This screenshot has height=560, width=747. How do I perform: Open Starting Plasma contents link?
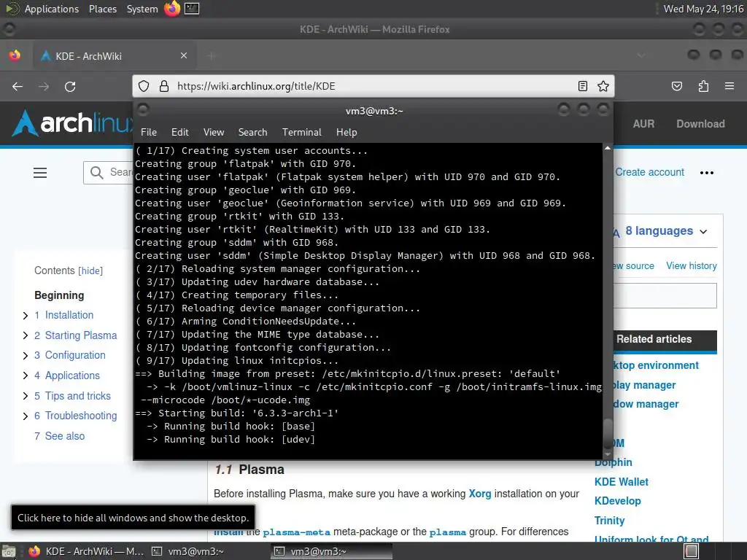[80, 335]
